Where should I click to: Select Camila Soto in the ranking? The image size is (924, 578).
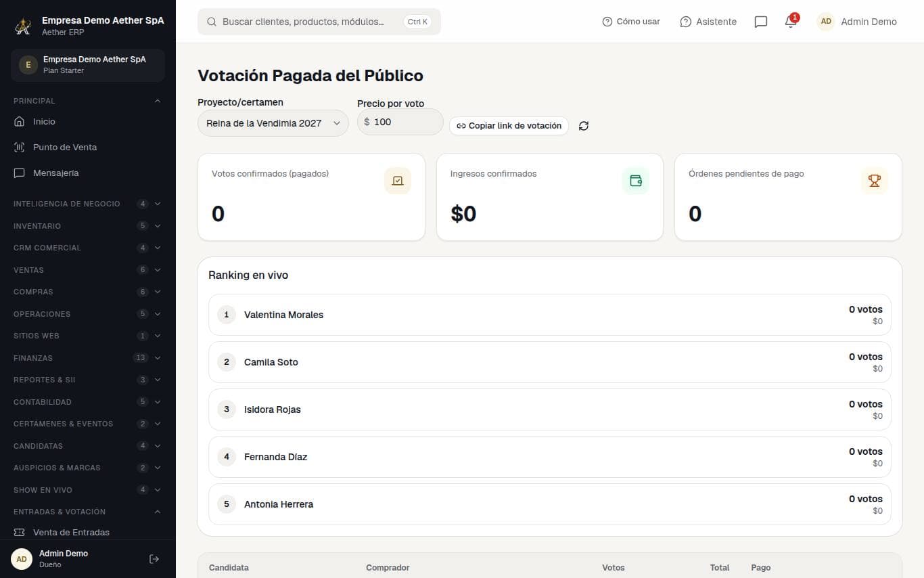click(550, 362)
